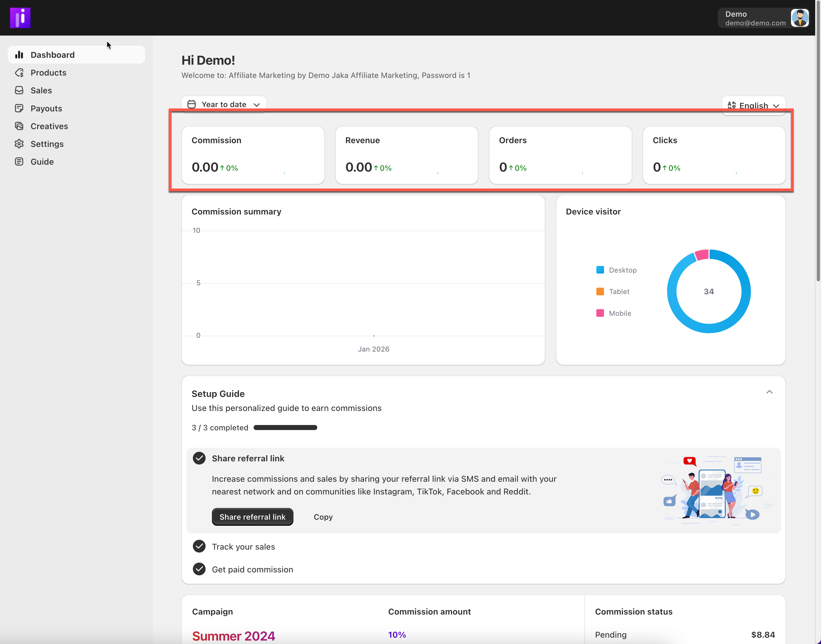This screenshot has width=821, height=644.
Task: Click the Products tag icon
Action: (19, 73)
